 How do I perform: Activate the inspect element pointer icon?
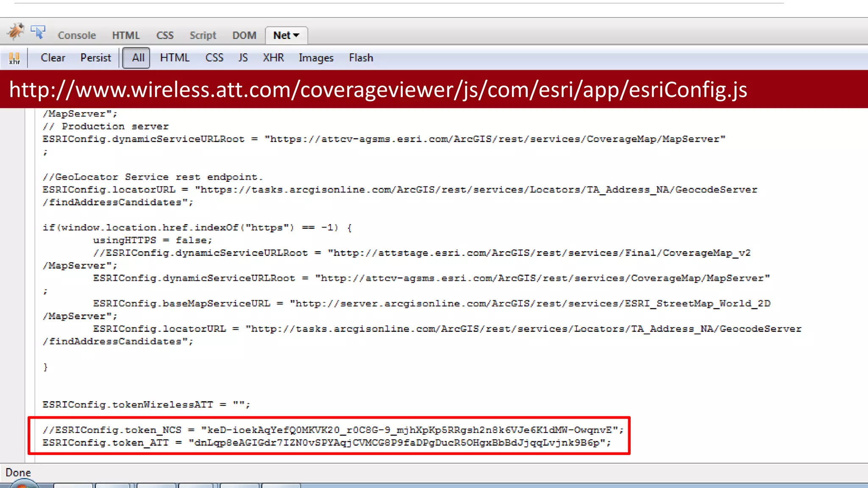[38, 32]
